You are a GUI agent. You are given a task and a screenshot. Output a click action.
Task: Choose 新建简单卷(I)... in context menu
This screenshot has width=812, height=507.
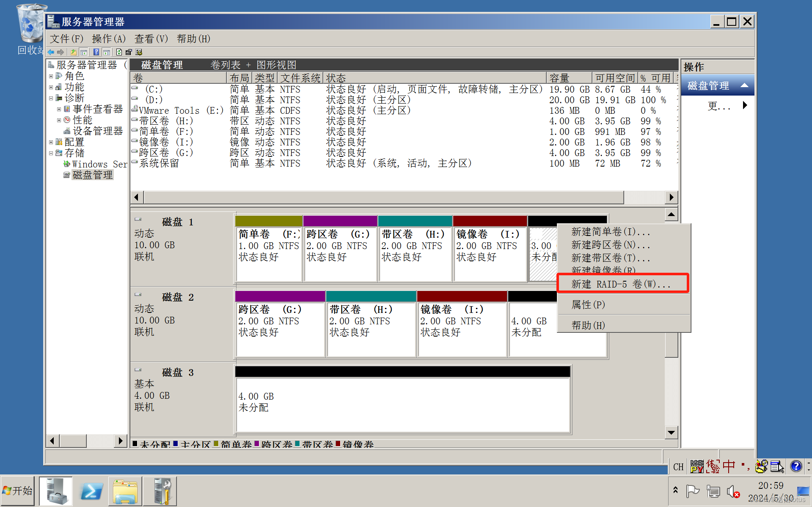coord(623,232)
